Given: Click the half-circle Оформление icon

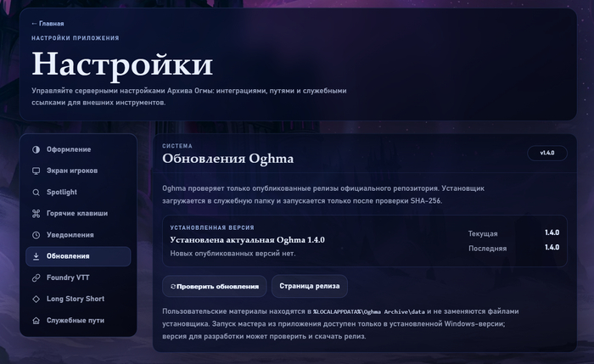Looking at the screenshot, I should [x=36, y=149].
